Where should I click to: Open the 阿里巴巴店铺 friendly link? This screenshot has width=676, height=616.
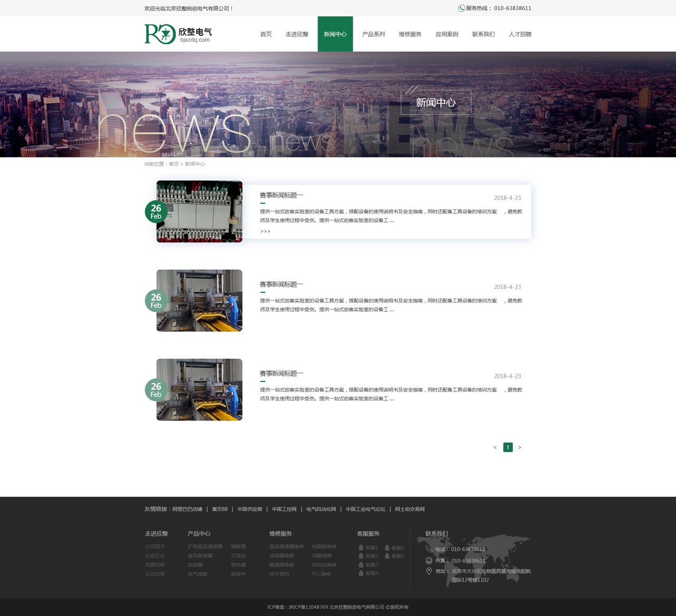[187, 509]
